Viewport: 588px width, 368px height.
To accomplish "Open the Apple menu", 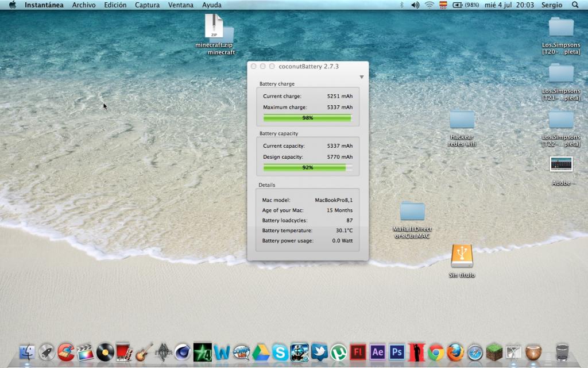I will pyautogui.click(x=13, y=5).
